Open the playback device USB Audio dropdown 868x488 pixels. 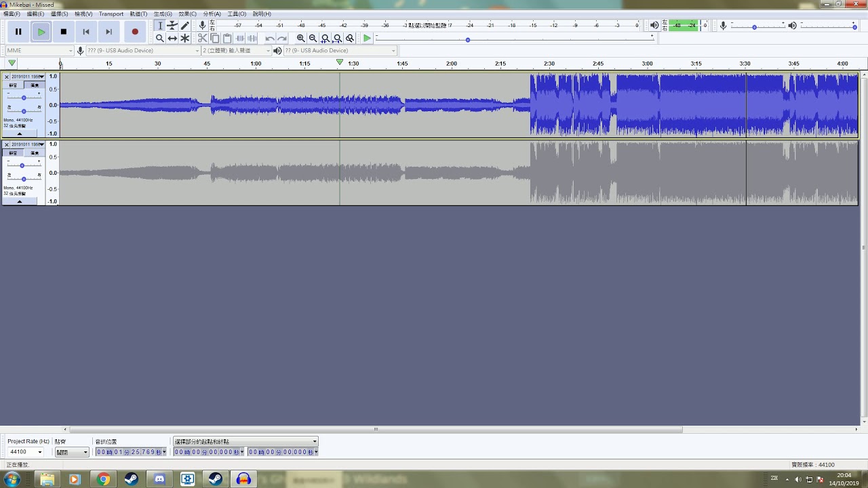coord(340,51)
